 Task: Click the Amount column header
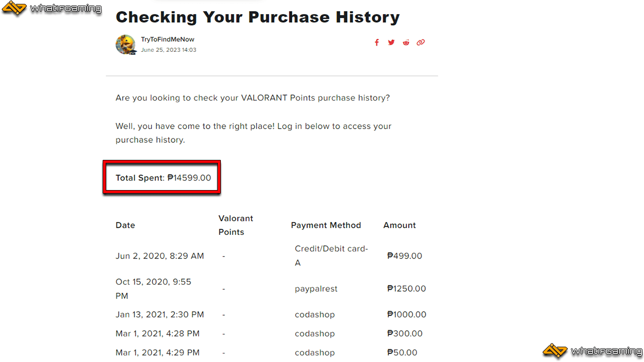coord(399,225)
